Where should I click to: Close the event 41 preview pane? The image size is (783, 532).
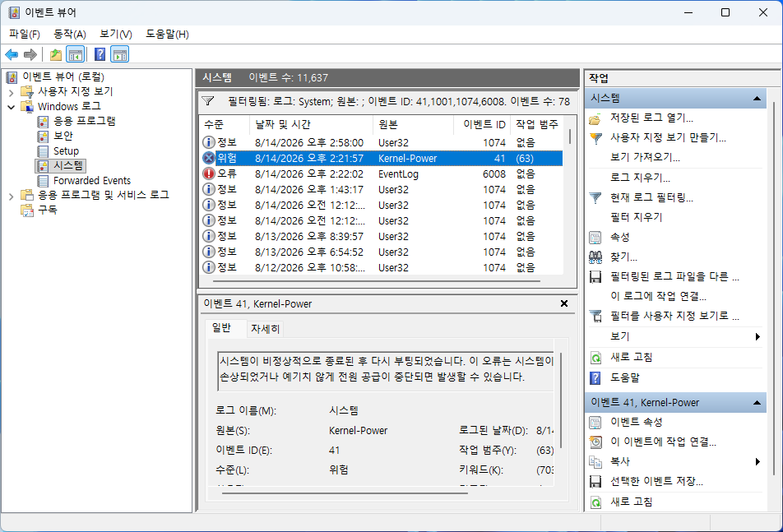click(x=564, y=303)
